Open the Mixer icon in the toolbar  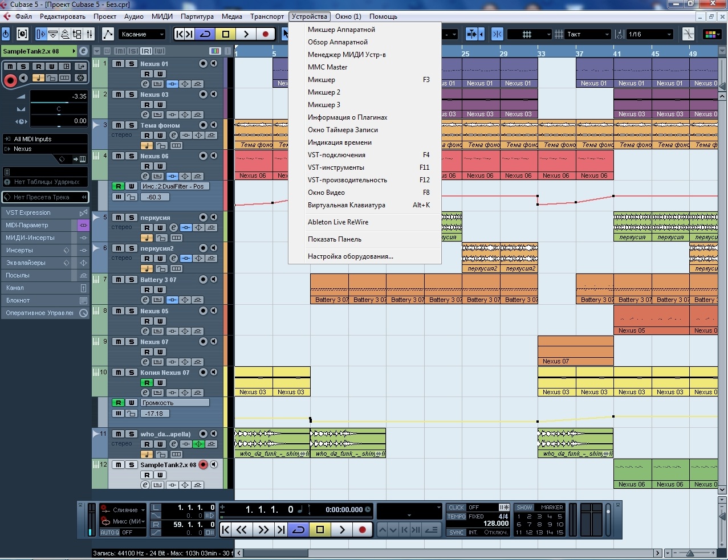pos(90,34)
